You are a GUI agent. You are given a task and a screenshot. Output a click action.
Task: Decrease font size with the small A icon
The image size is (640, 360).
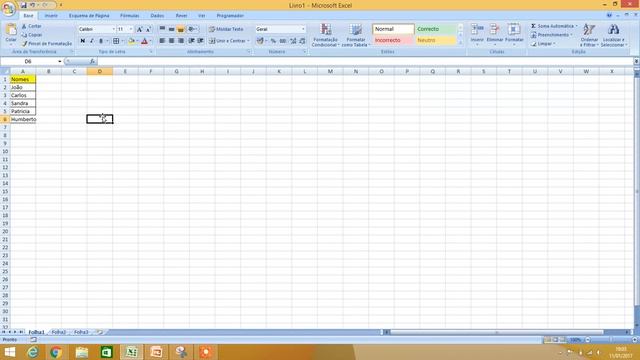pos(148,29)
